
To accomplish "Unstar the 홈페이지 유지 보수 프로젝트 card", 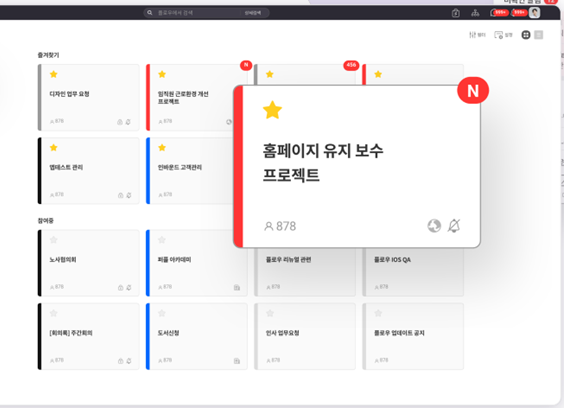I will [x=272, y=110].
